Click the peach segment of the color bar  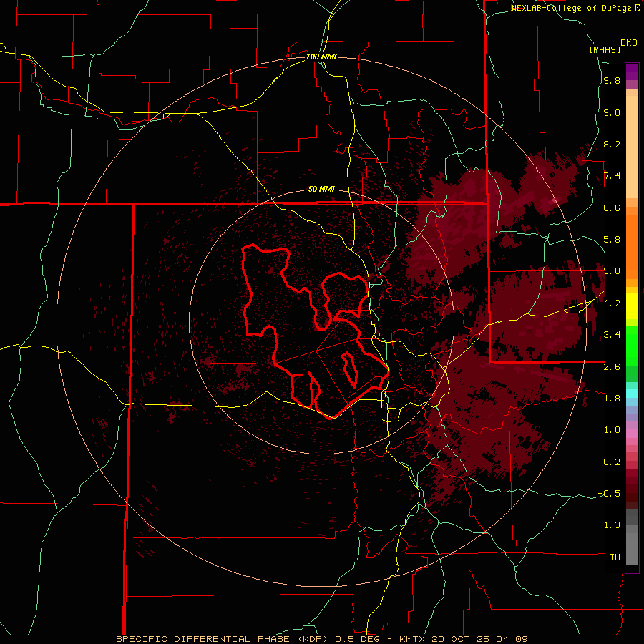tap(632, 147)
